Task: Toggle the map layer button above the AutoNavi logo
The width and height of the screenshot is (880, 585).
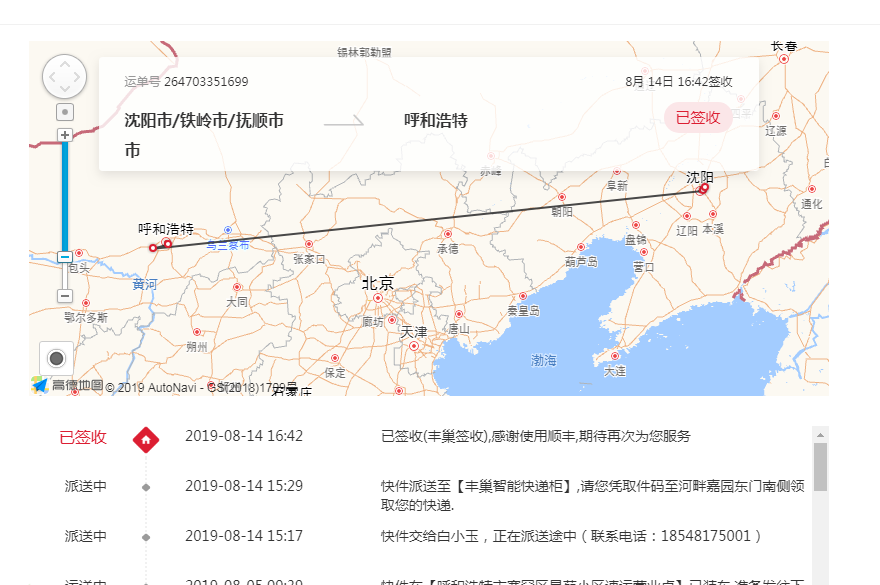Action: click(x=56, y=358)
